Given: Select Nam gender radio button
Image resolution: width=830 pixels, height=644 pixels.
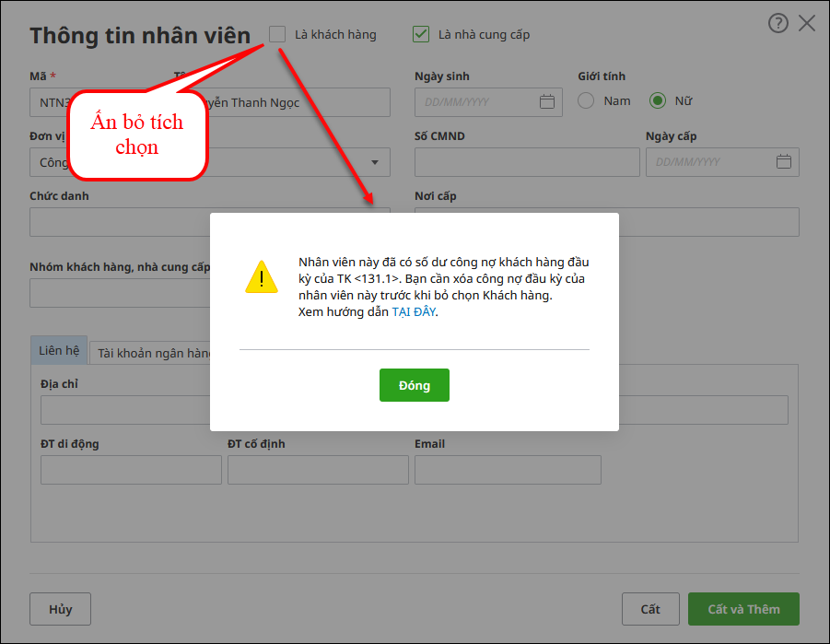Looking at the screenshot, I should click(x=586, y=100).
